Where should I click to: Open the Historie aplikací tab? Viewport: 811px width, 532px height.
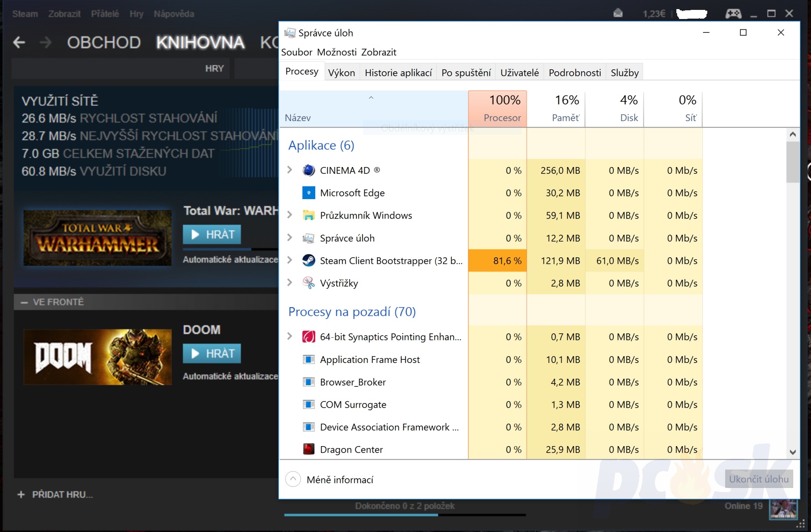398,72
